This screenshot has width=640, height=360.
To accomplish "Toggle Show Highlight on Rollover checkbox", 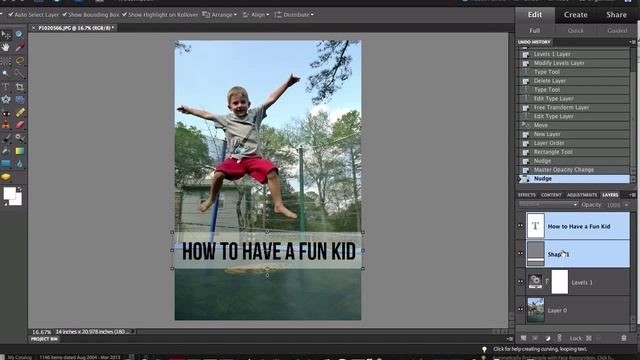I will point(124,14).
